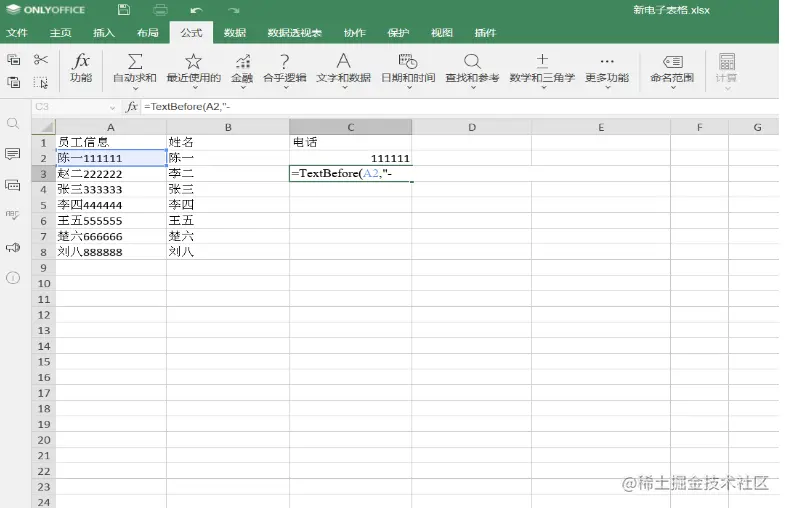This screenshot has height=508, width=785.
Task: Click the select-all corner of the grid
Action: tap(44, 127)
